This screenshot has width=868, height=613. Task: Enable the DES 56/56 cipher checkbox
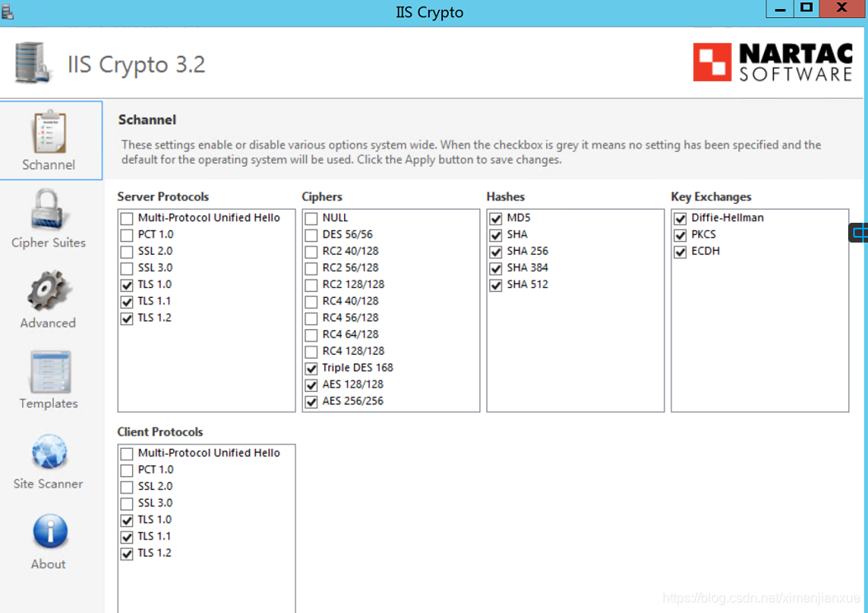pos(311,235)
